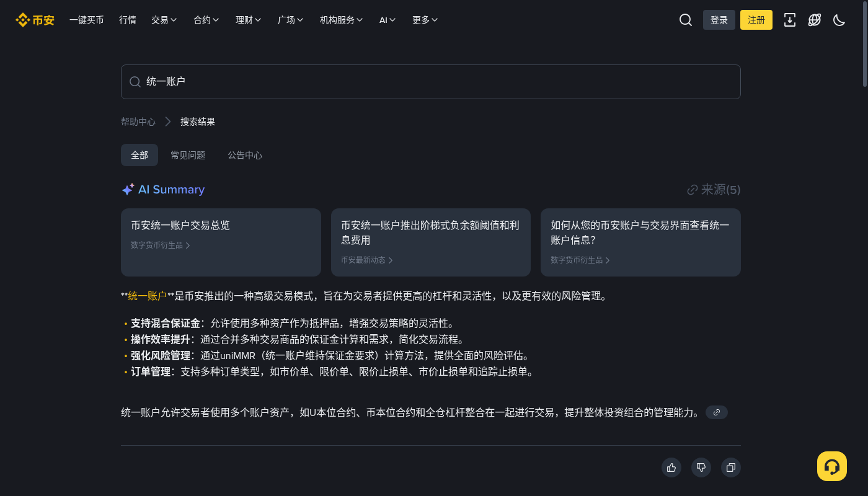Click the search field containing 统一账户

click(431, 82)
